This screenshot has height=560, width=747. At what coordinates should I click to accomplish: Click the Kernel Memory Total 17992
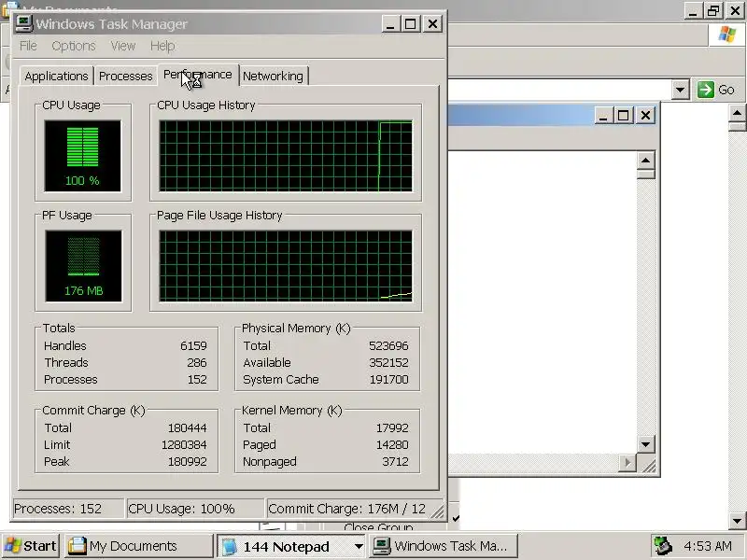pyautogui.click(x=392, y=428)
